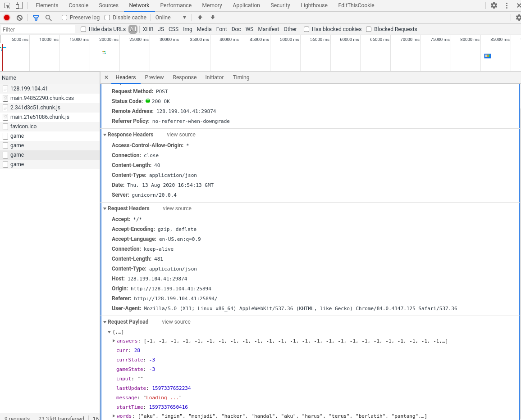
Task: Expand the answers array in payload
Action: (x=114, y=341)
